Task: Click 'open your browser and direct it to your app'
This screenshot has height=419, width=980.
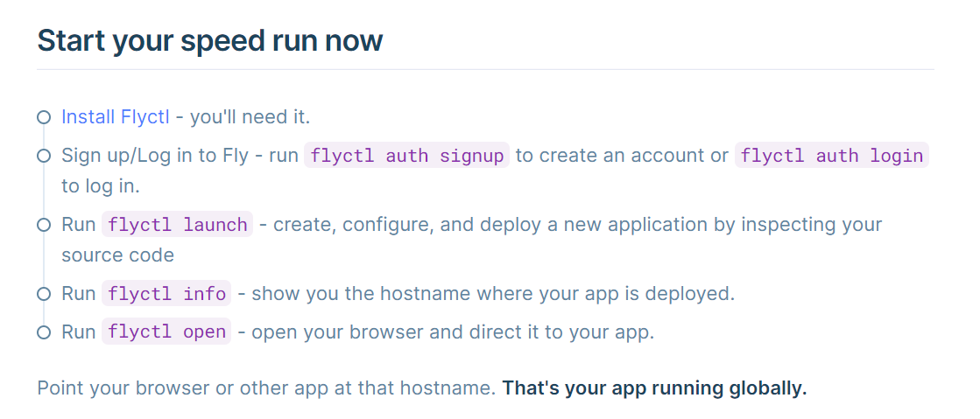Action: 453,332
